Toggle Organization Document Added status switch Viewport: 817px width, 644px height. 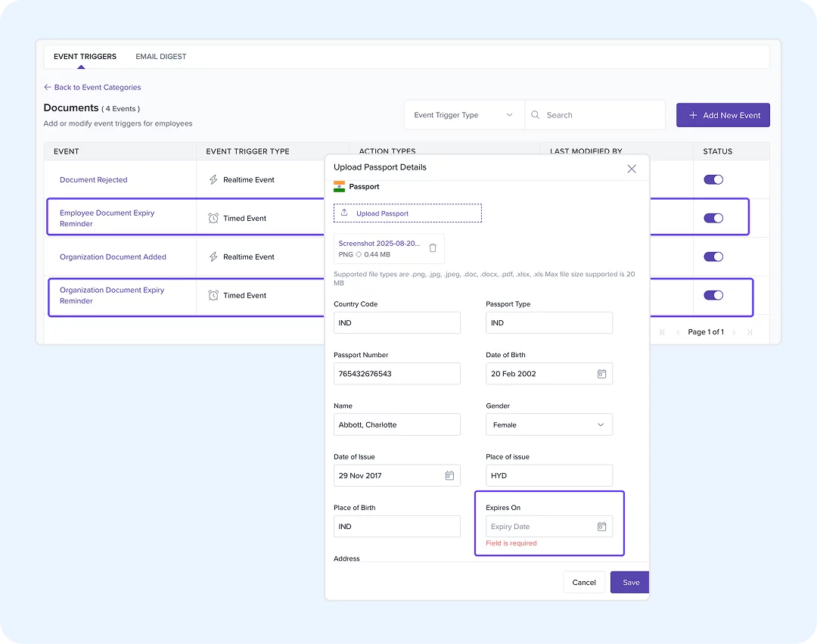[x=713, y=257]
